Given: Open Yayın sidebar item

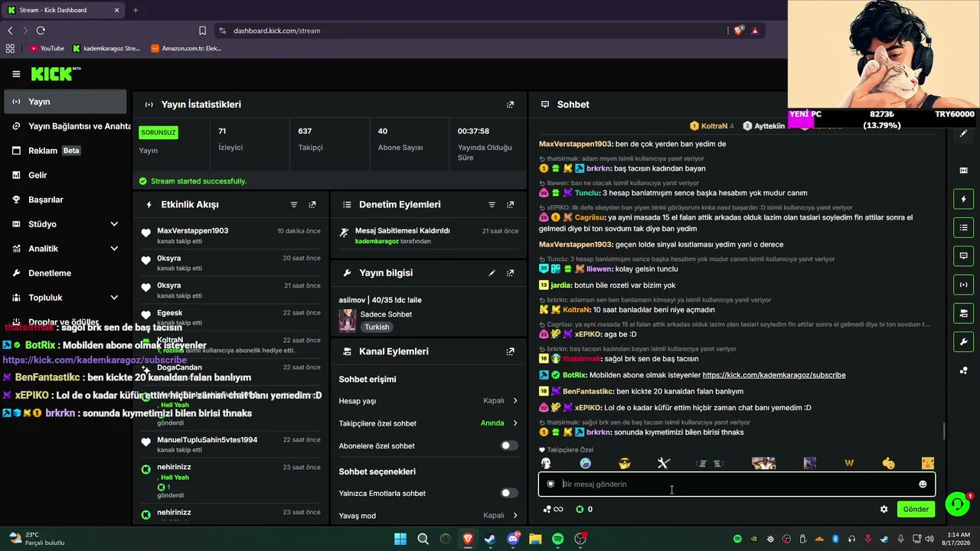Looking at the screenshot, I should click(66, 102).
